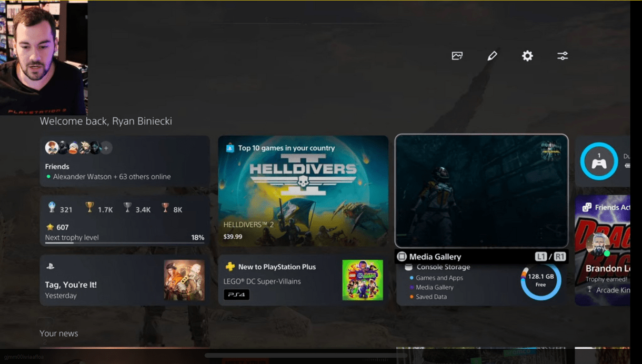This screenshot has width=642, height=364.
Task: Click the $39.99 price text
Action: pos(233,237)
